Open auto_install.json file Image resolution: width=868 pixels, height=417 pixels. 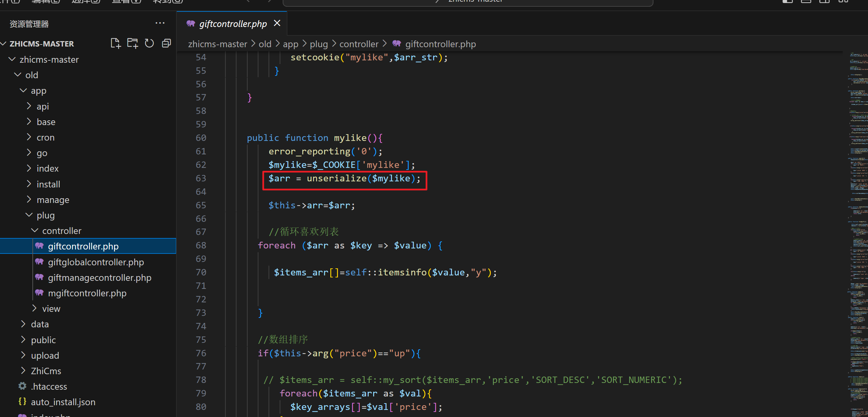(x=63, y=402)
